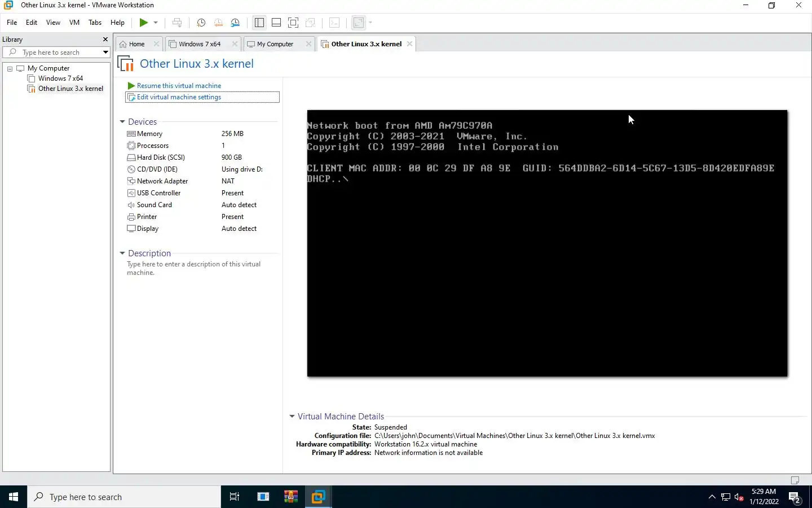Open the notification center icon
The width and height of the screenshot is (812, 508).
click(795, 497)
